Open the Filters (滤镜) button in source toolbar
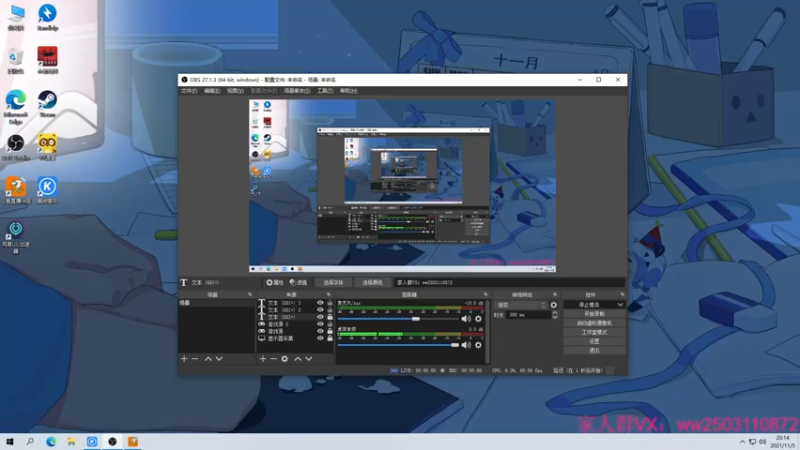Viewport: 800px width, 450px height. point(298,282)
